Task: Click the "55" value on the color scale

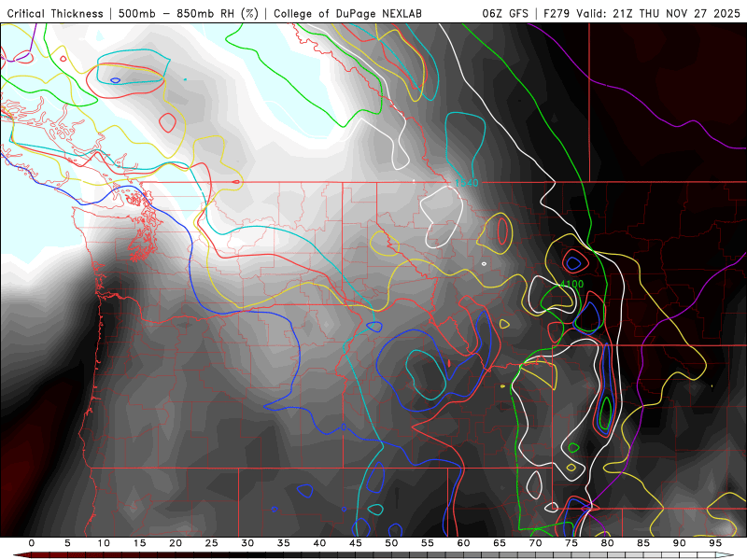Action: pos(428,543)
